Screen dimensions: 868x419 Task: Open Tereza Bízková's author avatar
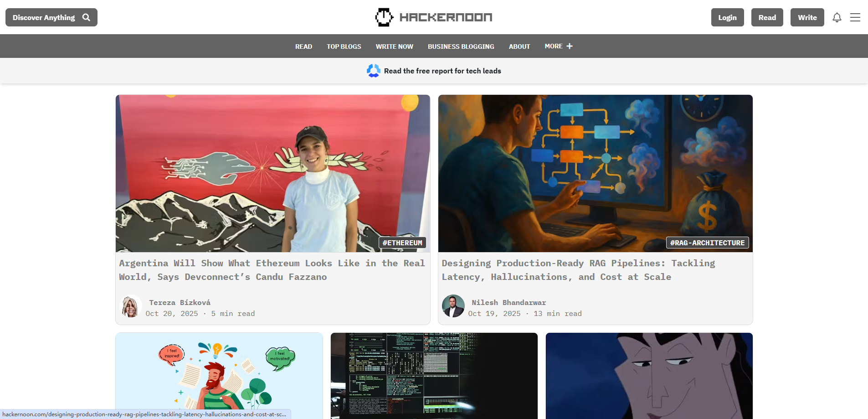[131, 306]
